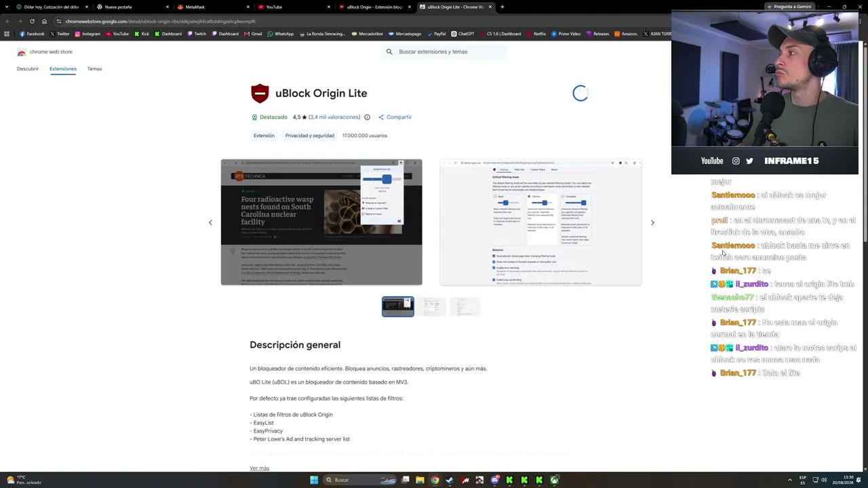Click the Extensión category chip
The image size is (868, 488).
pyautogui.click(x=264, y=136)
